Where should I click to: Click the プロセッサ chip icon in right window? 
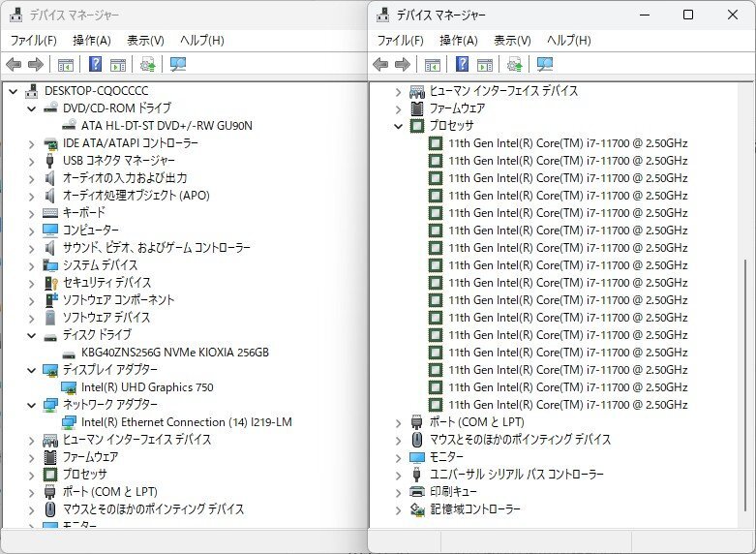pyautogui.click(x=417, y=126)
